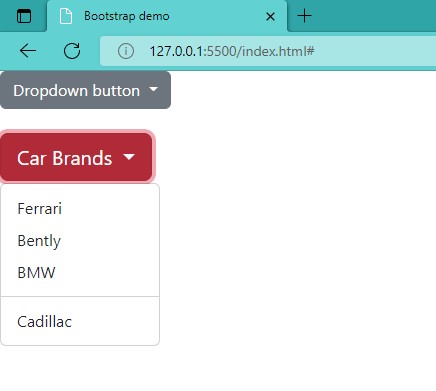
Task: Select the Bootstrap demo tab
Action: click(x=167, y=16)
